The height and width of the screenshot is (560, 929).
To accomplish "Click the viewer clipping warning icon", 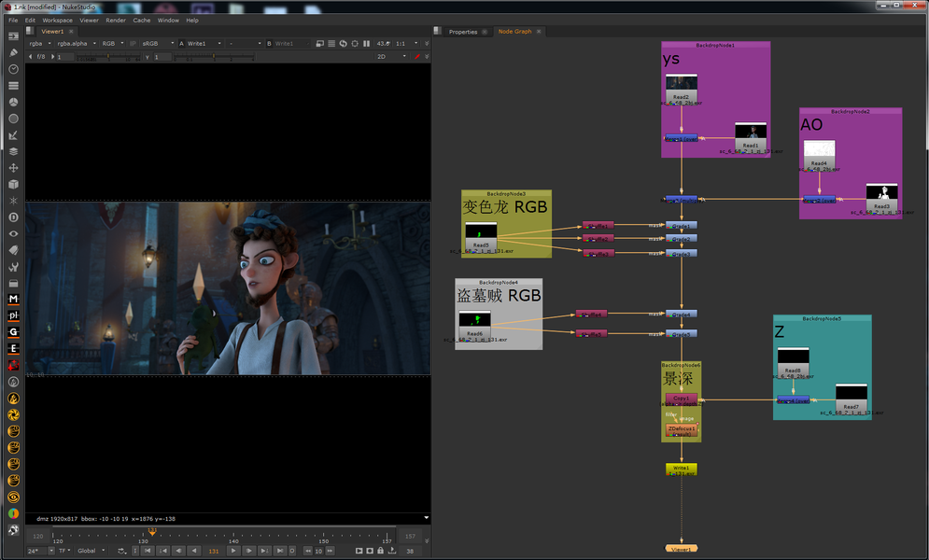I will click(320, 43).
